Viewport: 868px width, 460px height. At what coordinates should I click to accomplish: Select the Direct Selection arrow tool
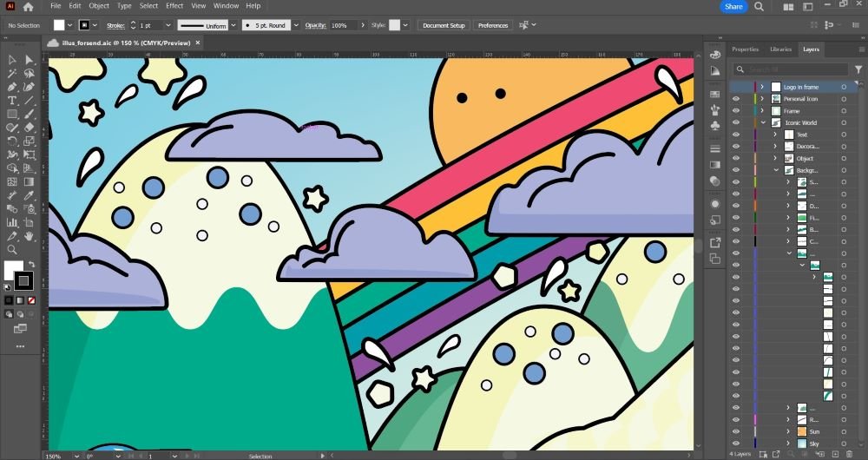point(29,60)
